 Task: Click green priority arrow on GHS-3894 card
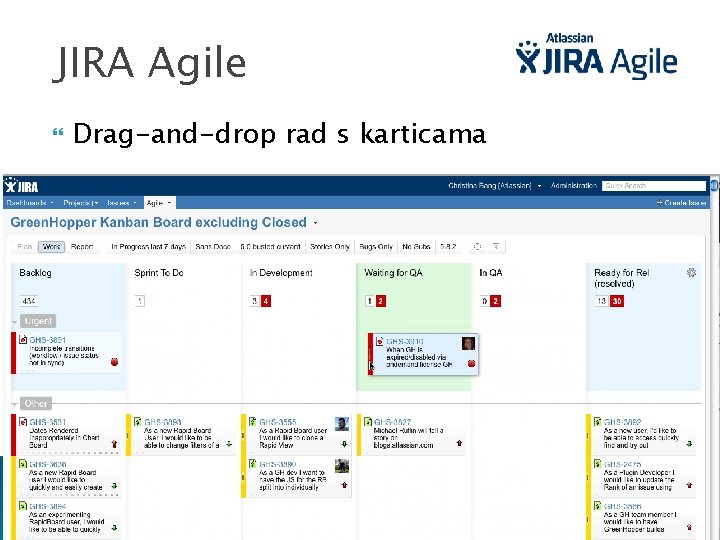[114, 528]
